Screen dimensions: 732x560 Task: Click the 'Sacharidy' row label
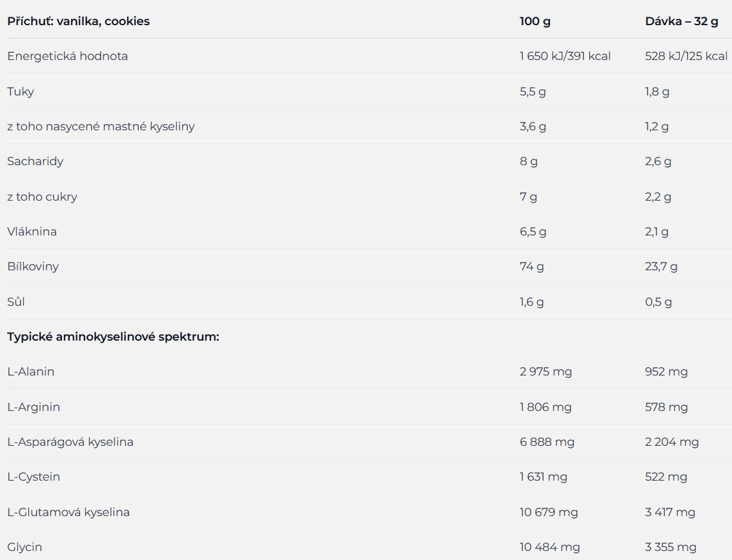36,161
